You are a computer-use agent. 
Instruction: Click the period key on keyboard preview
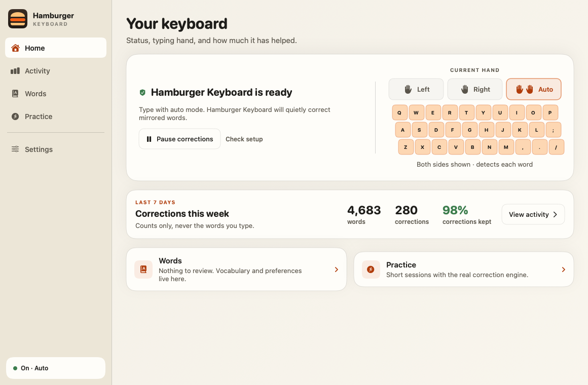(539, 147)
